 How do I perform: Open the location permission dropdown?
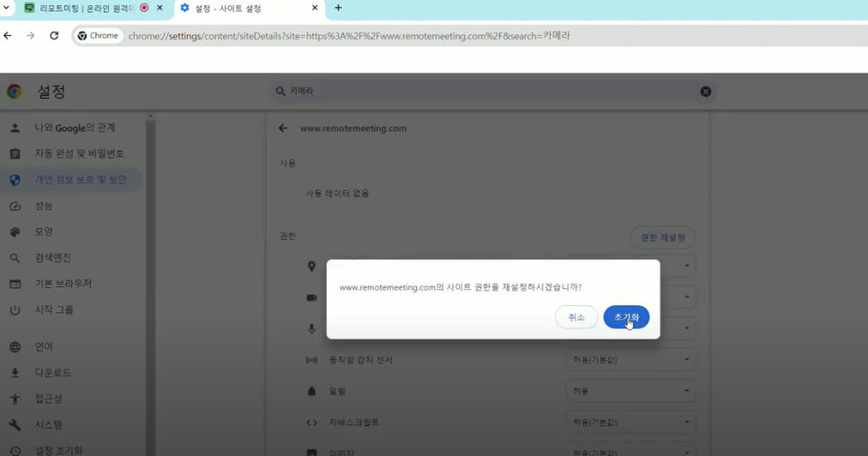point(678,266)
